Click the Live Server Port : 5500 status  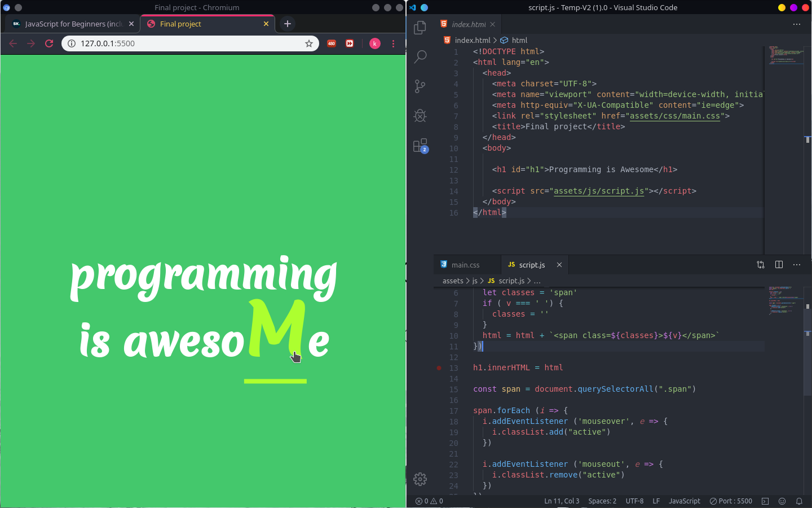click(x=731, y=501)
